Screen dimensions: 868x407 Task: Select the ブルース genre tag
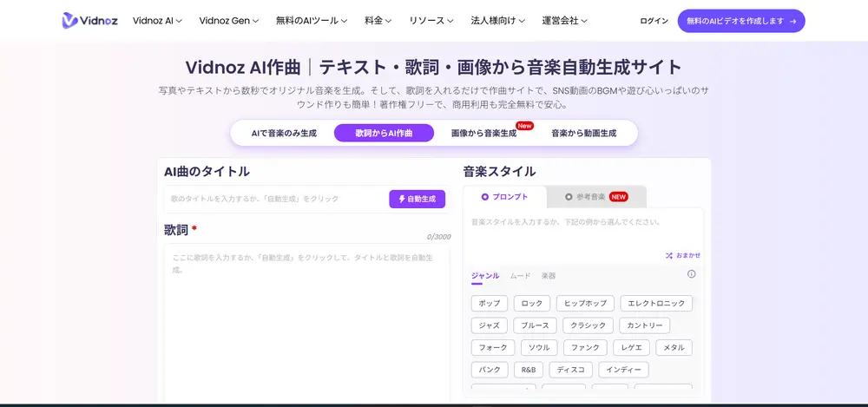[535, 325]
